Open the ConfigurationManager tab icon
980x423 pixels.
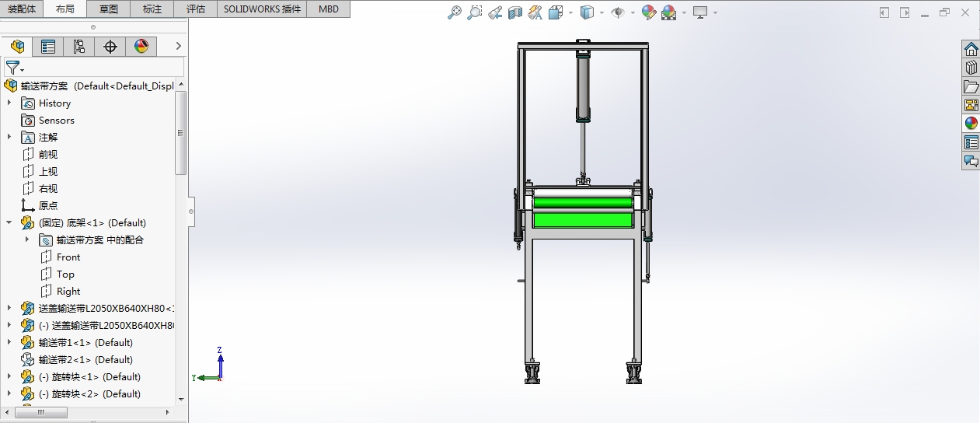(x=79, y=47)
